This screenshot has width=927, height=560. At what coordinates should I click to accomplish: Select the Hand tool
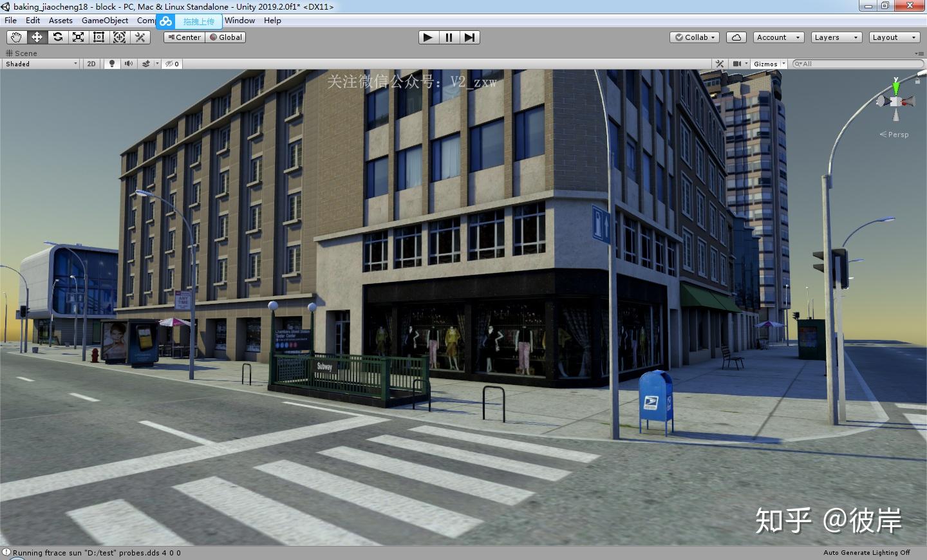[16, 37]
